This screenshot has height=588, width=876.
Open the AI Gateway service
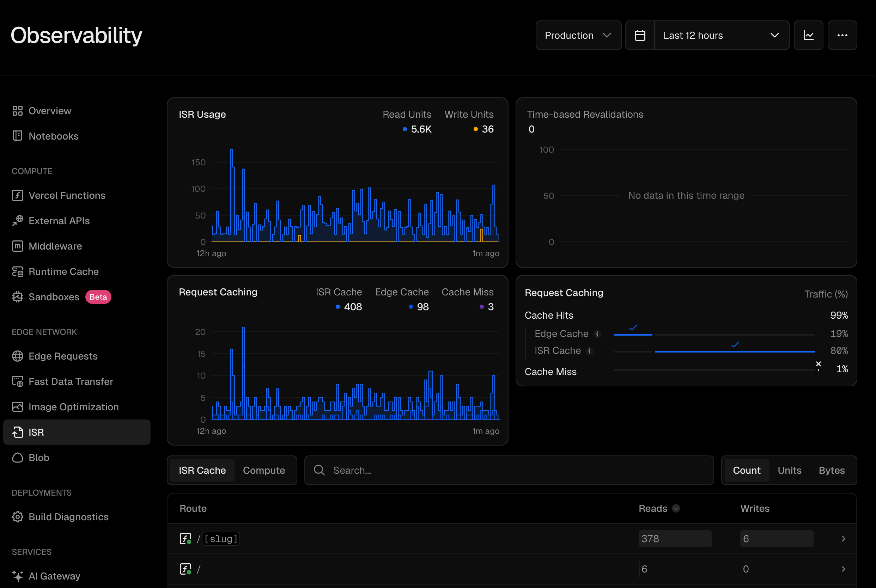tap(54, 576)
